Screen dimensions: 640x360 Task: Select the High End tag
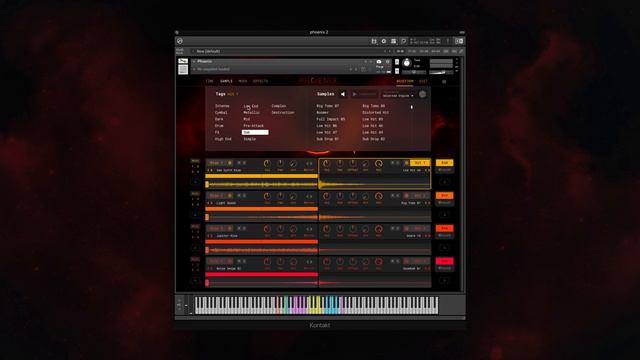pyautogui.click(x=223, y=139)
